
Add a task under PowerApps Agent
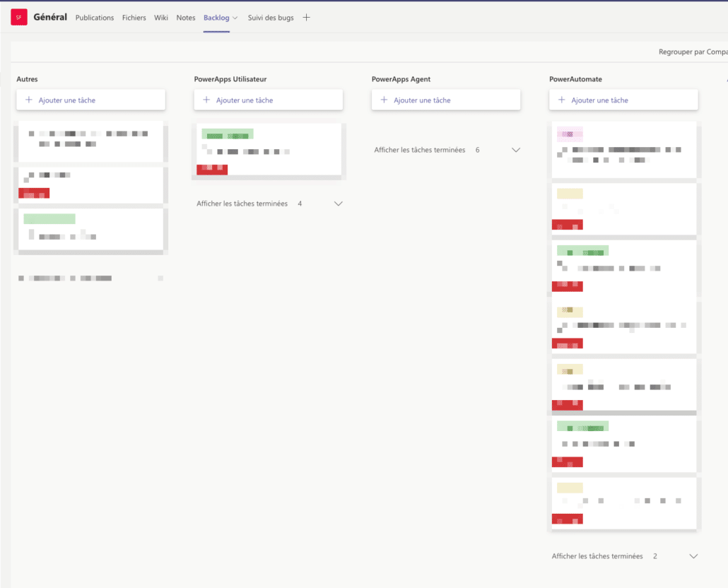[x=446, y=100]
